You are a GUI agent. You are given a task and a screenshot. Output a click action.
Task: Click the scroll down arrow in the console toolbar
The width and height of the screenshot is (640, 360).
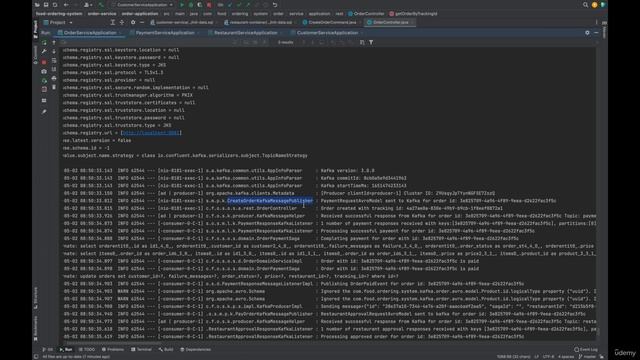pos(54,51)
